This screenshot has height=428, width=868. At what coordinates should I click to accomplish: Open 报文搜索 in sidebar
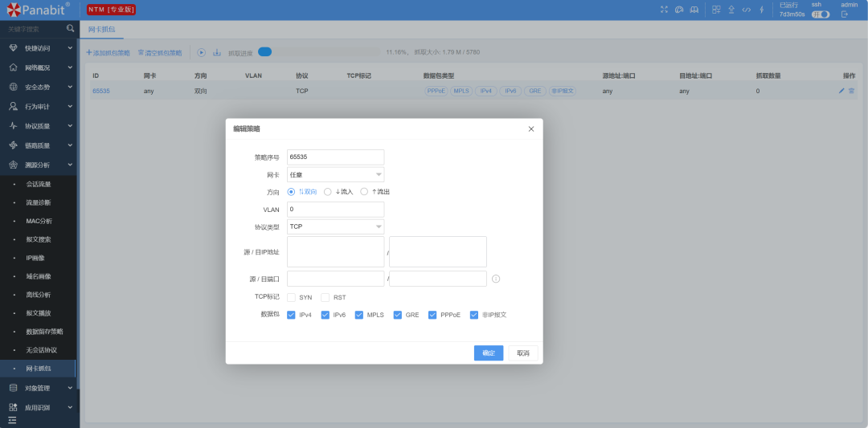click(x=39, y=239)
